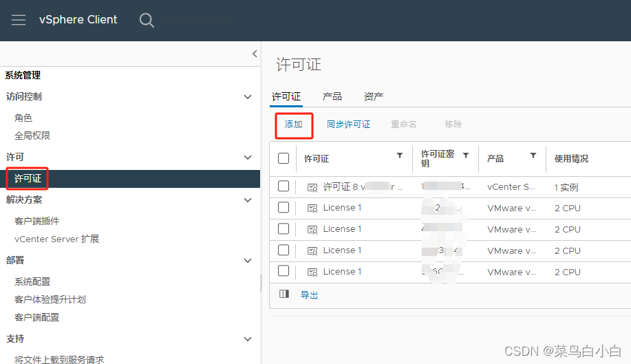Viewport: 631px width, 364px height.
Task: Click the vCenter S... product cell
Action: 511,187
